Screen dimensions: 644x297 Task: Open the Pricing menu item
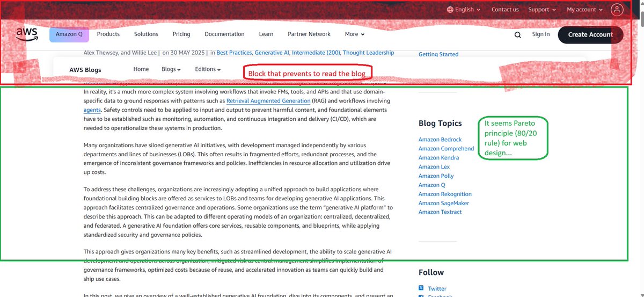[181, 34]
